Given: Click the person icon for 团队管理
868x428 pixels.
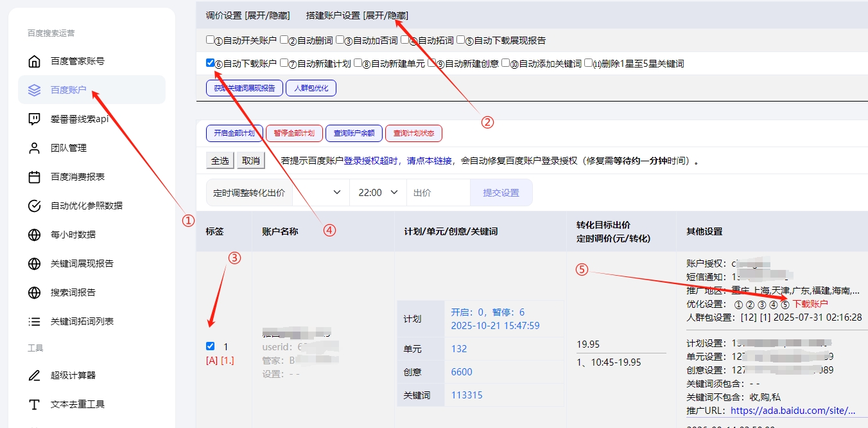Looking at the screenshot, I should (x=35, y=148).
